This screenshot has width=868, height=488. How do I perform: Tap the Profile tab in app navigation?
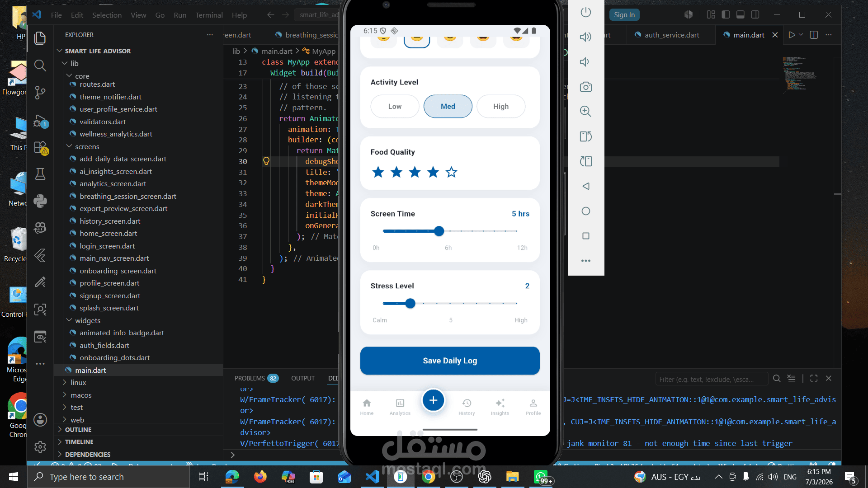coord(533,407)
